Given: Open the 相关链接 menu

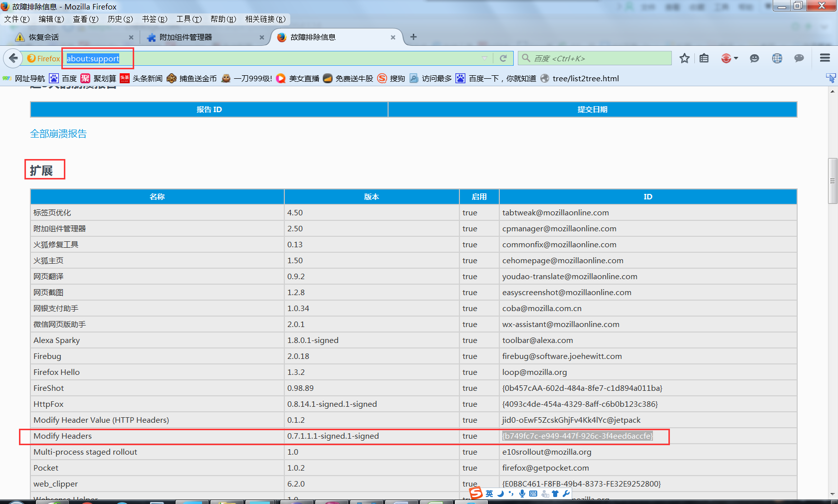Looking at the screenshot, I should pos(265,19).
